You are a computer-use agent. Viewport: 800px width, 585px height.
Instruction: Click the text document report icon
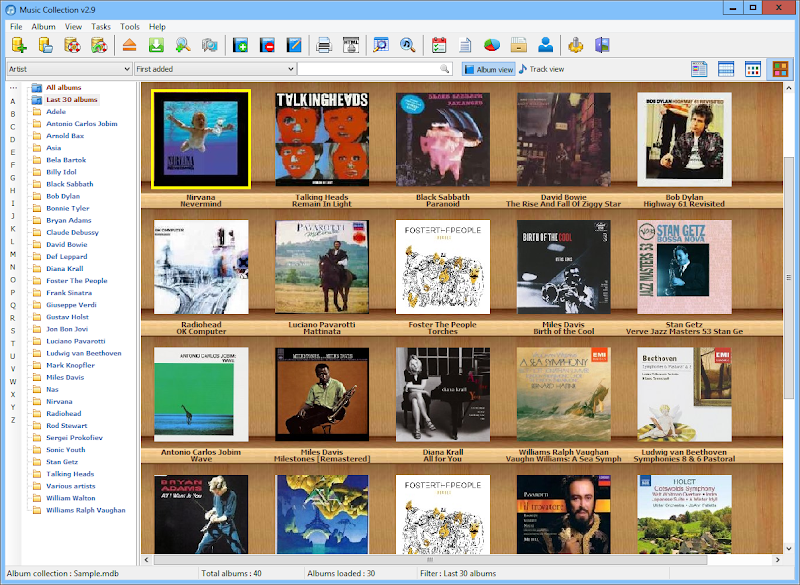465,45
